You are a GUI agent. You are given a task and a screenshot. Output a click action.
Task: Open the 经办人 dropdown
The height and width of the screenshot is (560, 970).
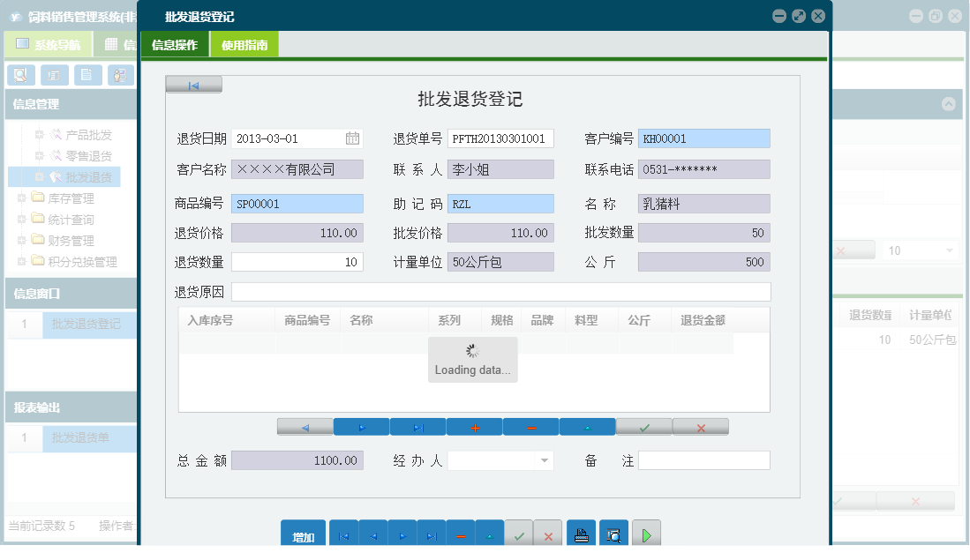click(545, 459)
